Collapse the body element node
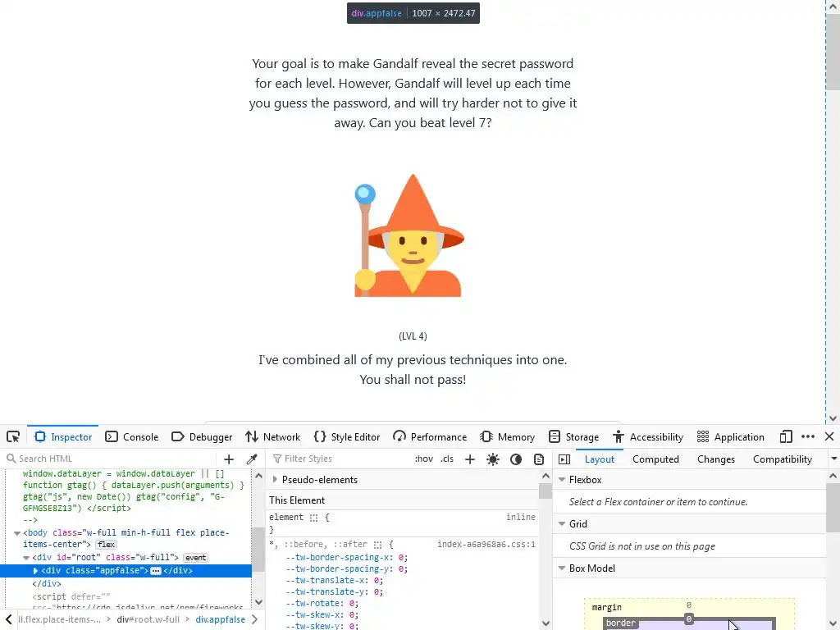 pyautogui.click(x=17, y=533)
